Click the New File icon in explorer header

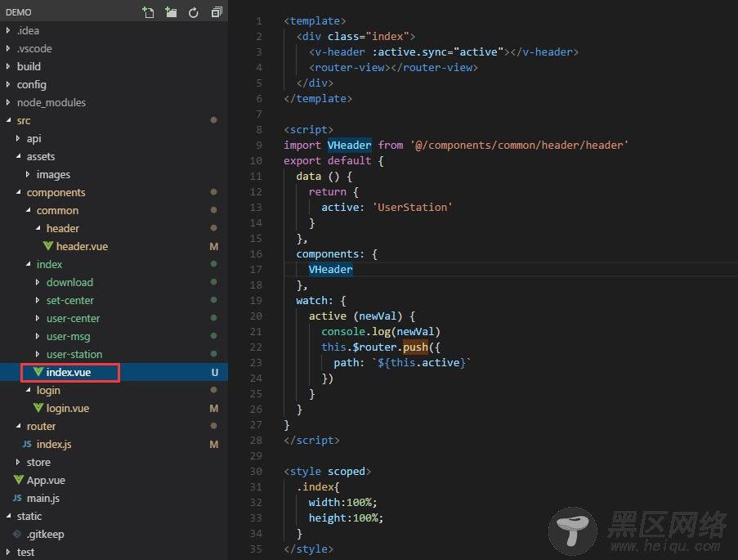148,12
